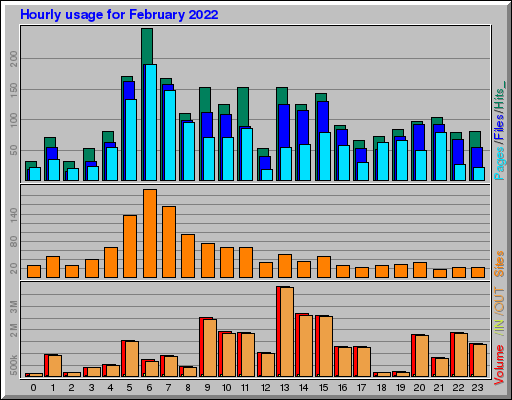512x400 pixels.
Task: Select the tallest green Hits bar at hour 6
Action: click(x=147, y=46)
